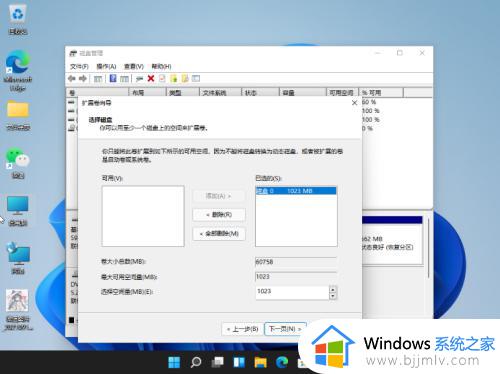
Task: Click the 删除(R) button in wizard
Action: 219,215
